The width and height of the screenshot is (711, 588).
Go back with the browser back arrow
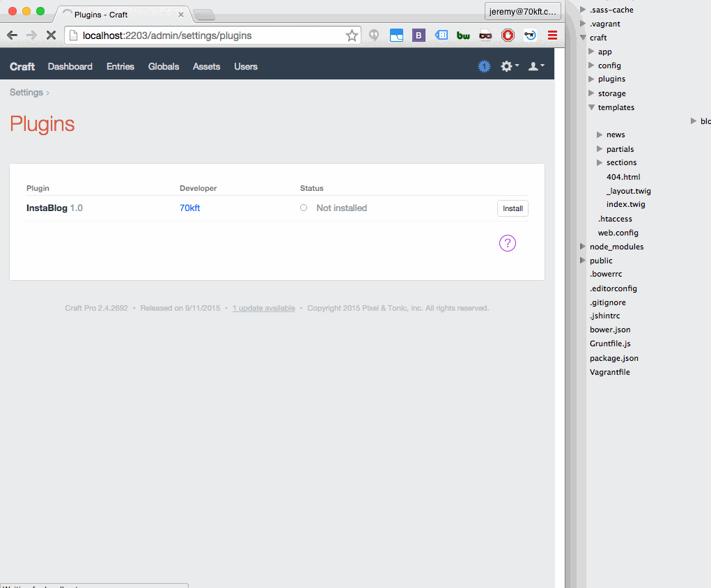(x=13, y=36)
